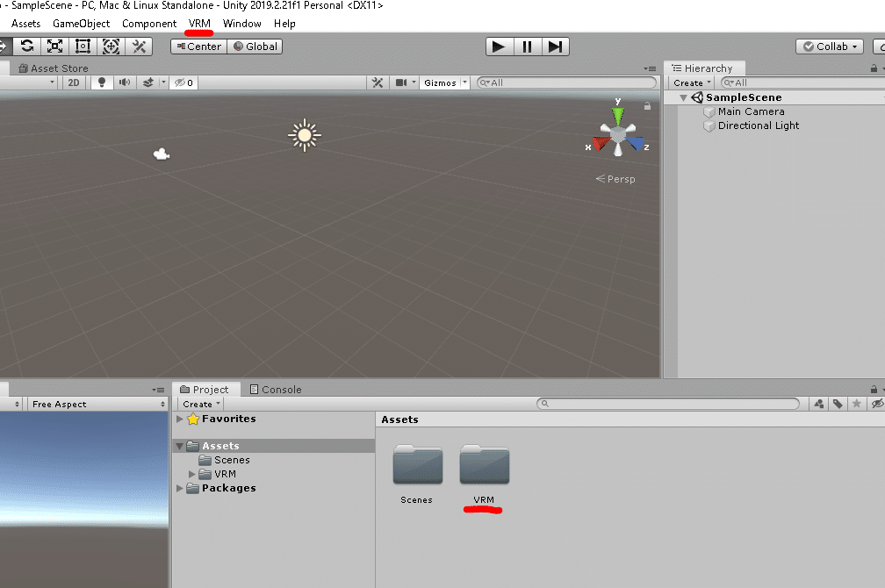Select the camera gizmo in scene

pyautogui.click(x=162, y=154)
